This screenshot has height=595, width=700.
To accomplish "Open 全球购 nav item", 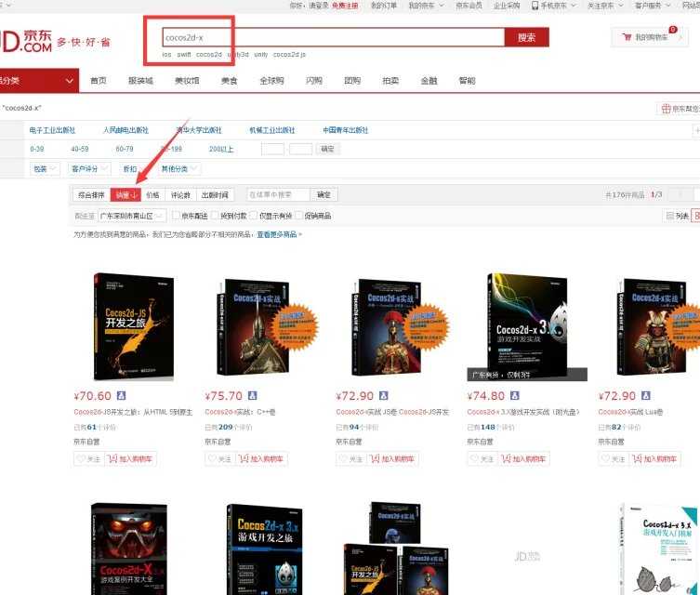I will [271, 81].
